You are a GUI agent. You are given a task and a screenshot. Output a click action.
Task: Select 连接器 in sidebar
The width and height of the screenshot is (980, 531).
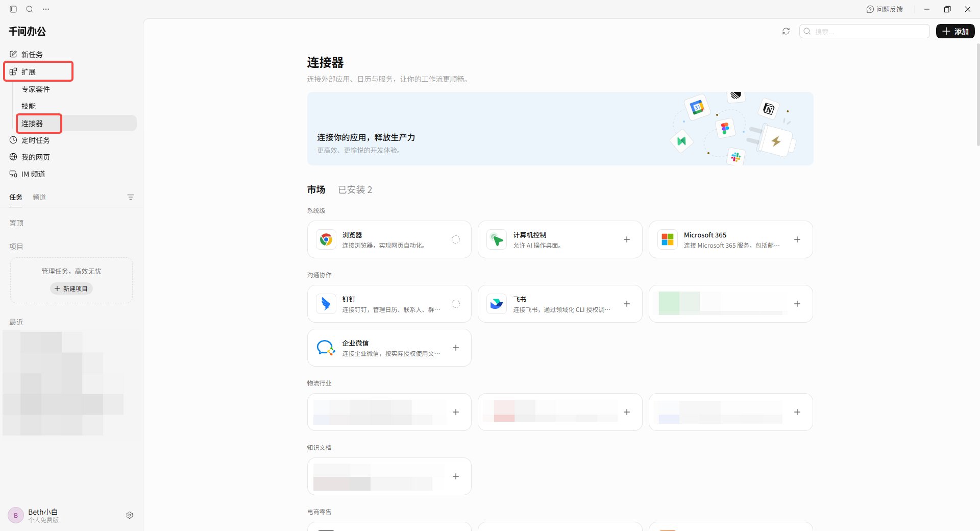(x=77, y=123)
